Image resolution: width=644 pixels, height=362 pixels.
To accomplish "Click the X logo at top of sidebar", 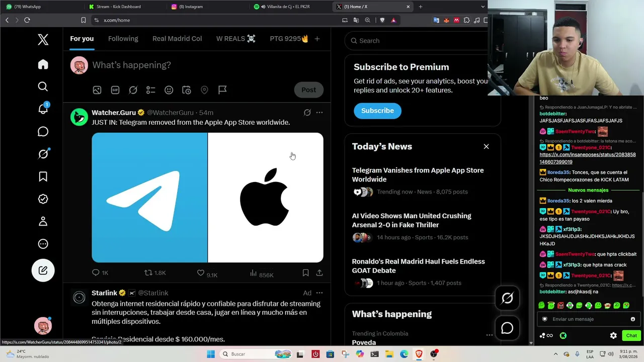I will tap(43, 40).
